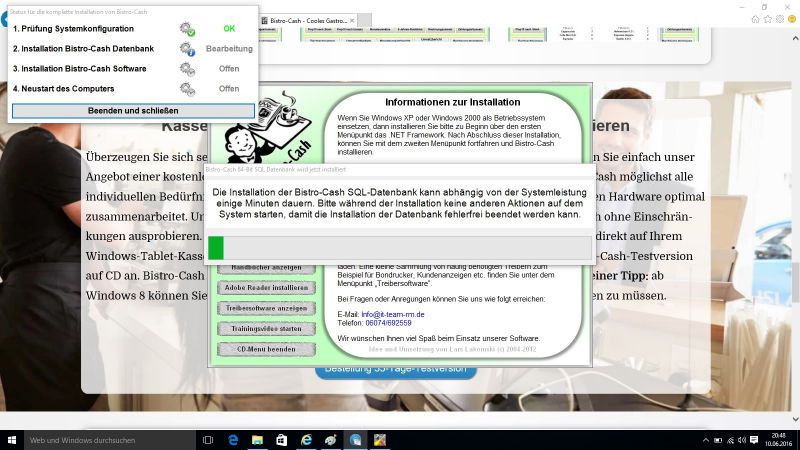The width and height of the screenshot is (800, 450).
Task: Open Microsoft Edge from taskbar
Action: 233,440
